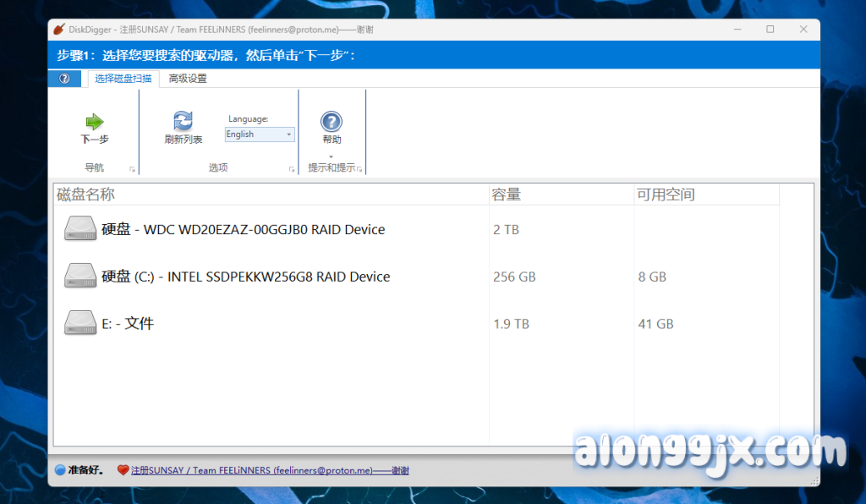Expand the 导航 group dialog launcher
This screenshot has height=504, width=866.
click(x=132, y=170)
